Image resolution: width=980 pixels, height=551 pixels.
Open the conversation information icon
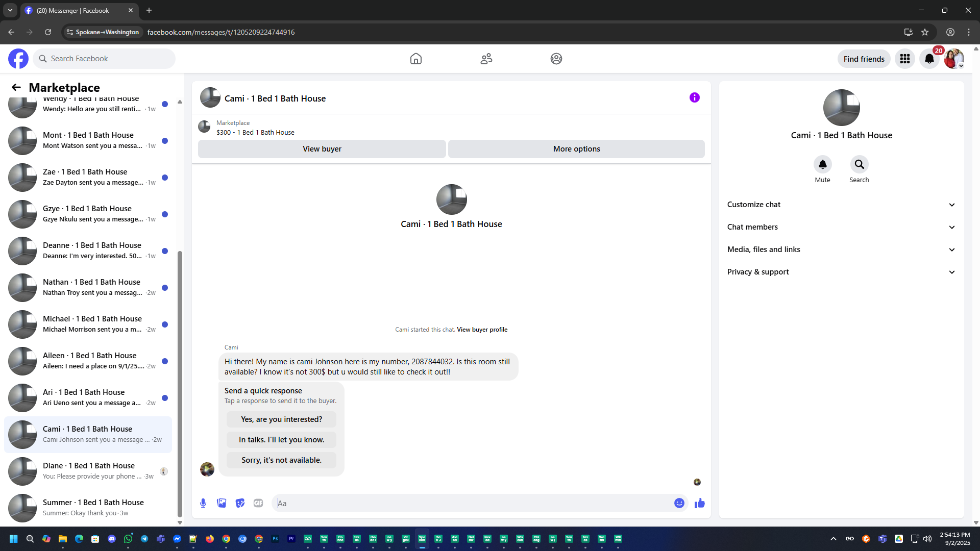tap(694, 97)
